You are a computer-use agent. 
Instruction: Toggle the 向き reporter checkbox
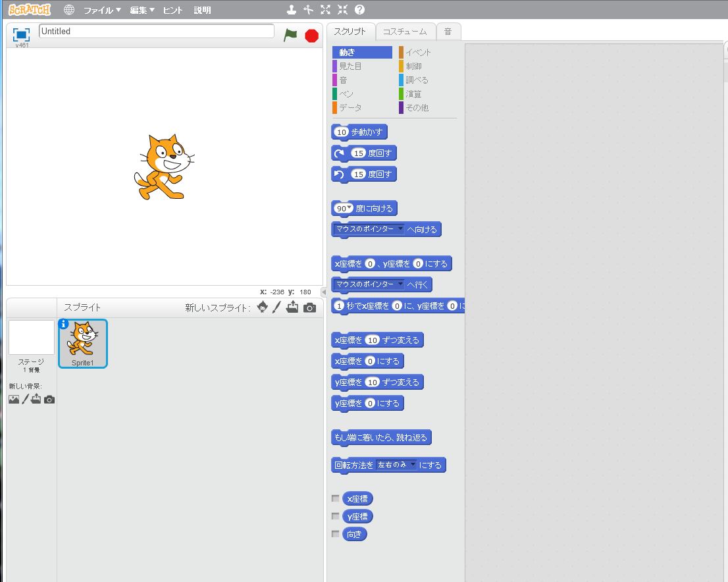click(336, 534)
